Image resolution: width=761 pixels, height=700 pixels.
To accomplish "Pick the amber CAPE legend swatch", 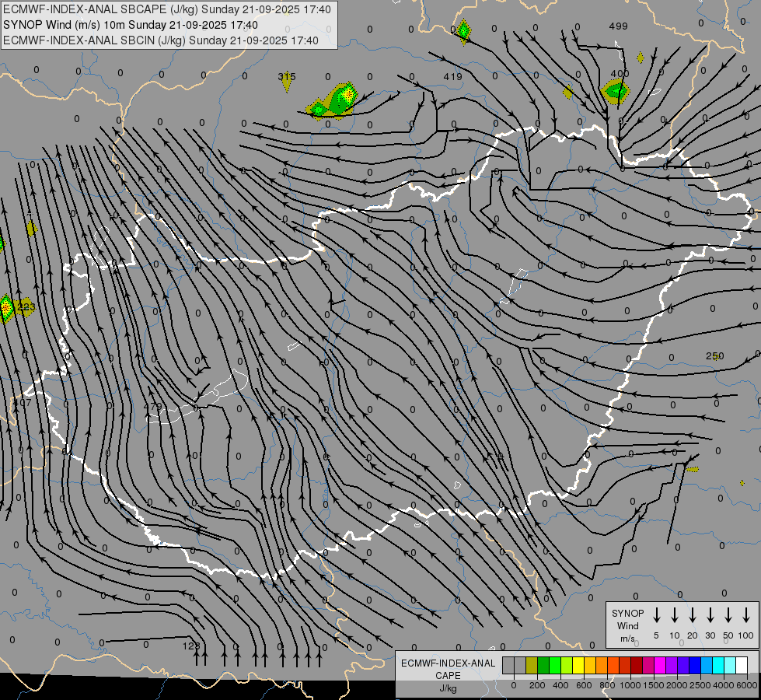I will (x=590, y=665).
